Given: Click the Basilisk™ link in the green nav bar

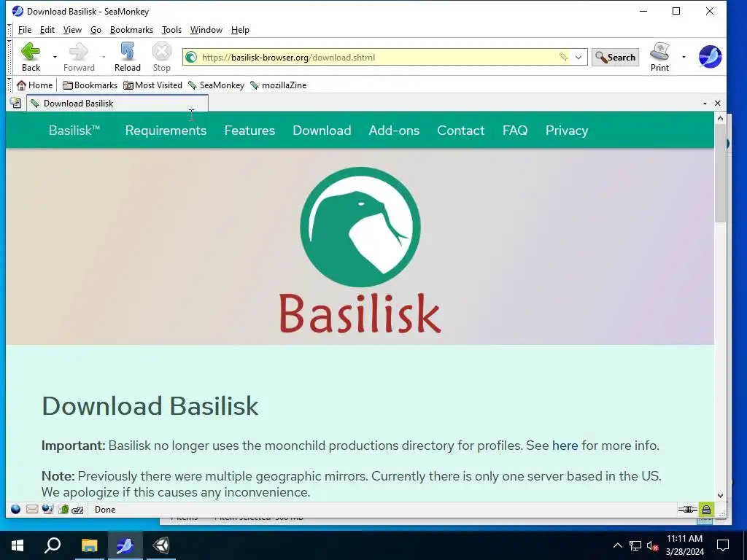Looking at the screenshot, I should [x=74, y=131].
